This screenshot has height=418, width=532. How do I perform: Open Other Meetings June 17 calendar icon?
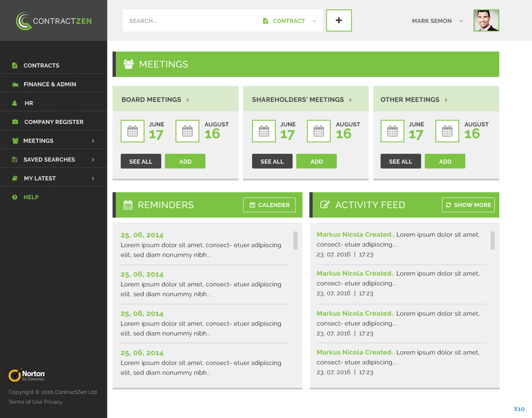point(392,131)
